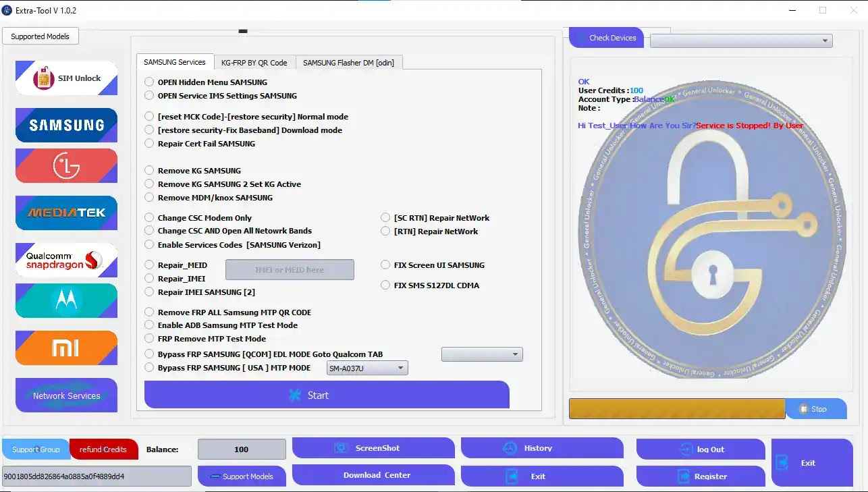Image resolution: width=868 pixels, height=492 pixels.
Task: Click the gear icon on Start button
Action: (294, 395)
